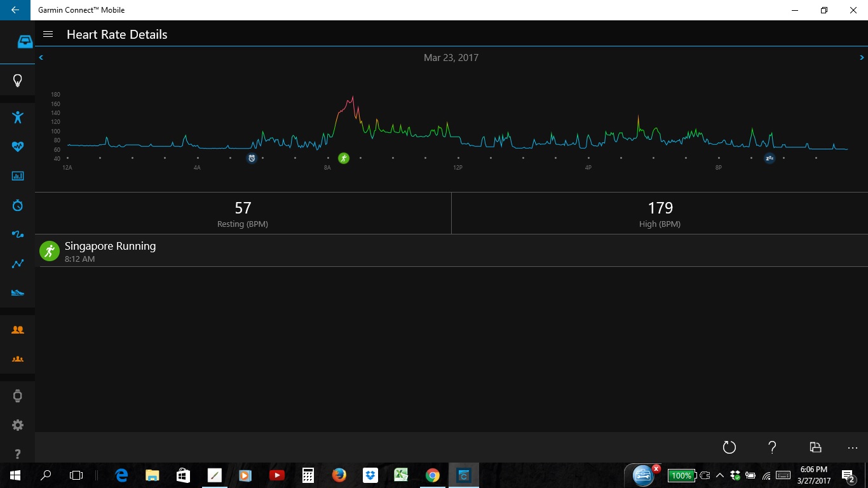868x488 pixels.
Task: Open the Singapore Running activity
Action: [x=454, y=251]
